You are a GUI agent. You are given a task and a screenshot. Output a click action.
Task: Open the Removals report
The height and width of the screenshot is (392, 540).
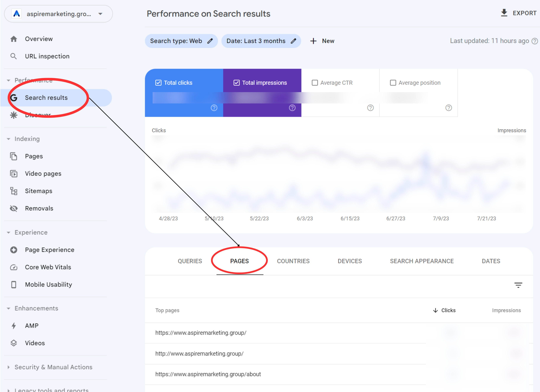[39, 208]
